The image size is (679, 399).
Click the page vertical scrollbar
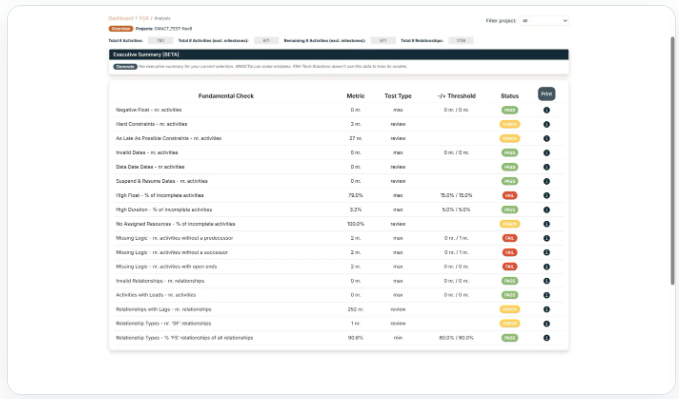[673, 160]
